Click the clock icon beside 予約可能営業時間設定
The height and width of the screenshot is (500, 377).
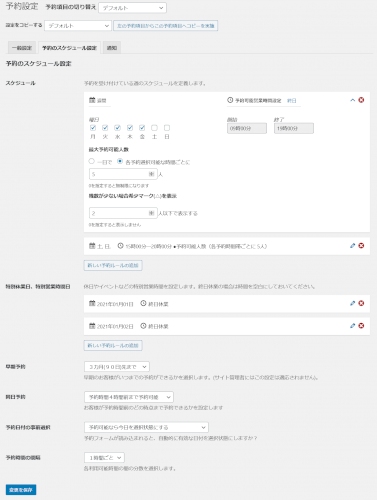(230, 100)
